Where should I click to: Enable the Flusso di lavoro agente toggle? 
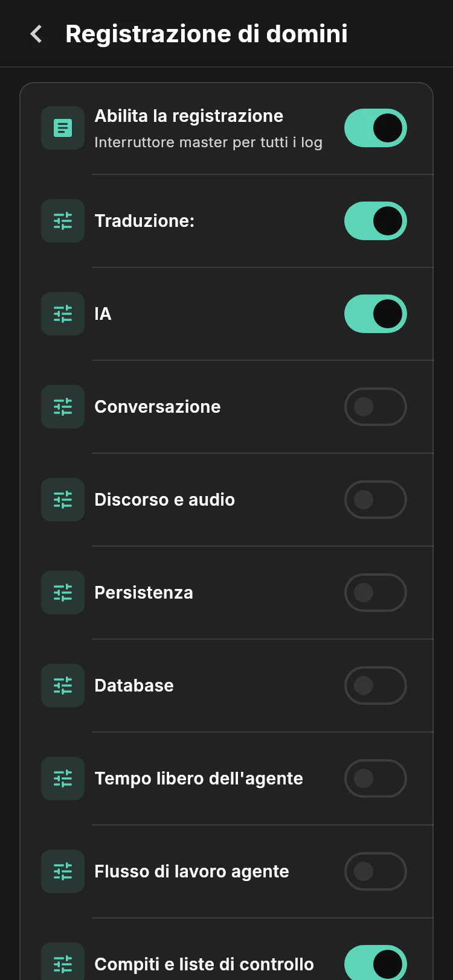click(x=376, y=871)
